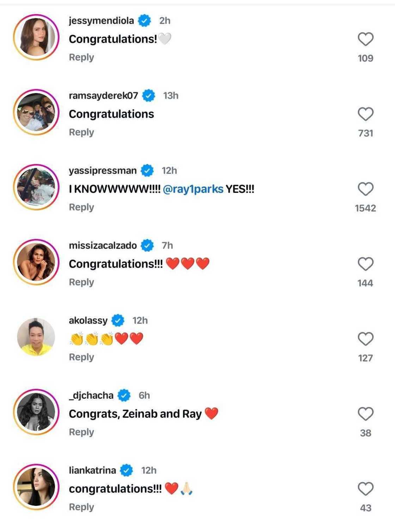Click jessymendiola's verified badge
Viewport: 395px width, 532px height.
(144, 20)
